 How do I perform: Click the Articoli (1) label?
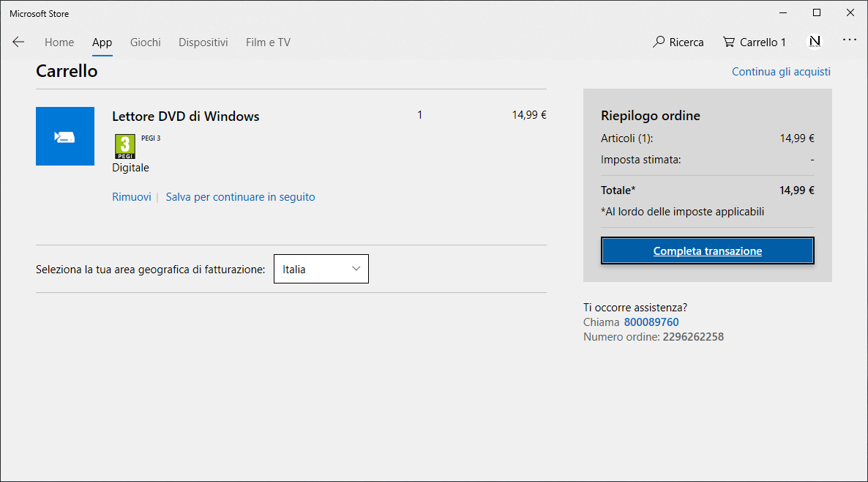626,138
